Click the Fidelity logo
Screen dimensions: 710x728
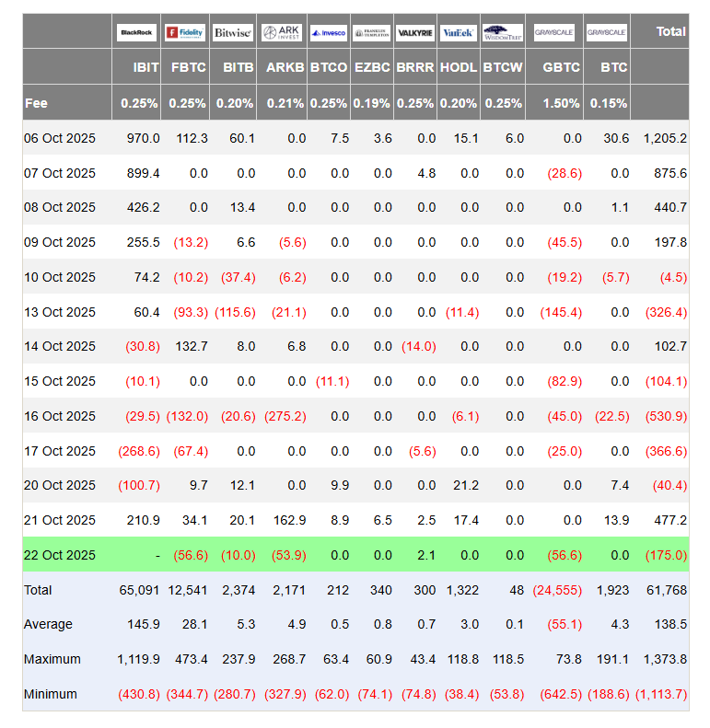pyautogui.click(x=184, y=33)
